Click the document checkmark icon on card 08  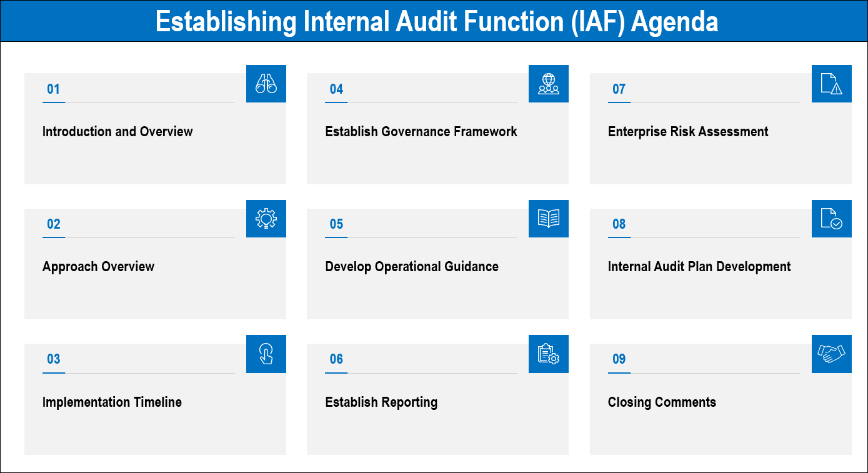831,219
